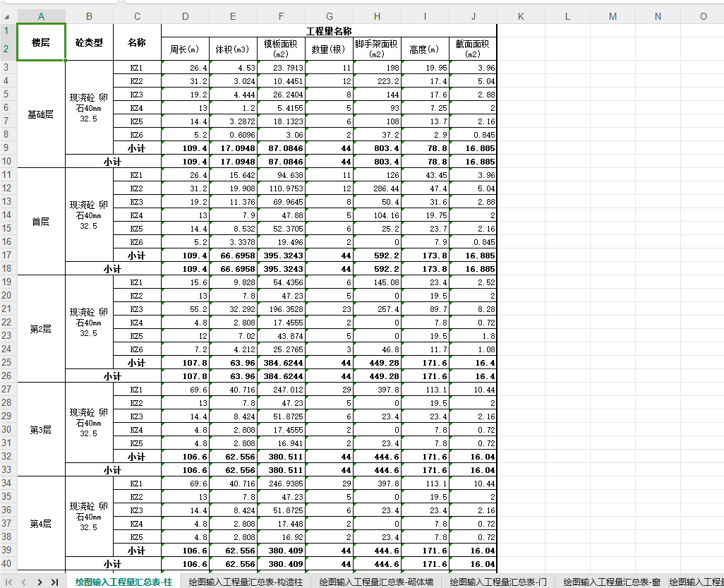Click the 高度(m) heading cell
The height and width of the screenshot is (588, 724).
pos(426,49)
